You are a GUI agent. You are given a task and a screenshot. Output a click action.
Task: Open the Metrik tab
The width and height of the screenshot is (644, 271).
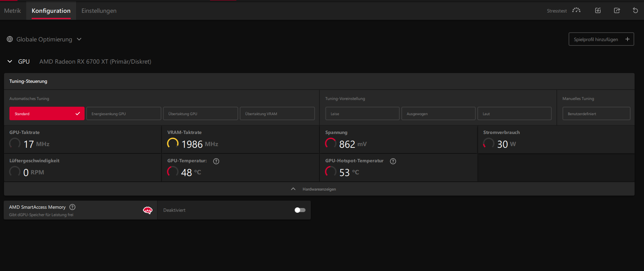[12, 11]
